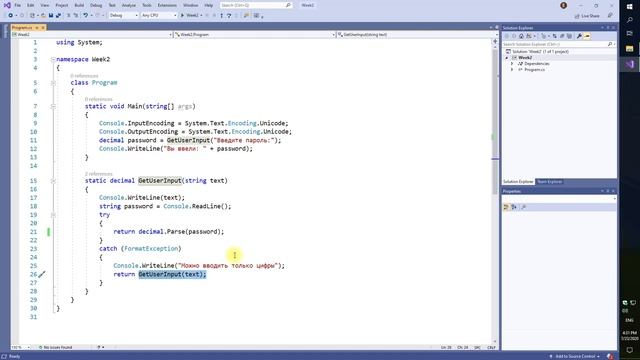
Task: Click the No issues found status indicator
Action: coord(55,347)
